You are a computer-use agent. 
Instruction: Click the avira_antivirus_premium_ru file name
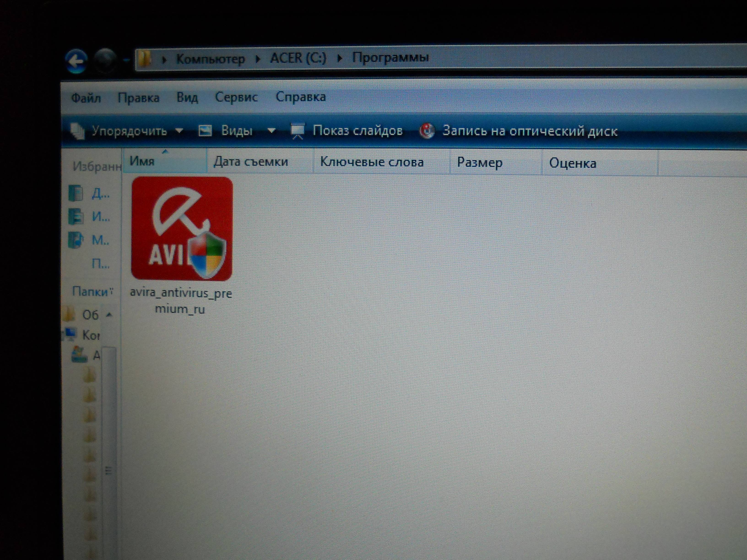pyautogui.click(x=181, y=301)
